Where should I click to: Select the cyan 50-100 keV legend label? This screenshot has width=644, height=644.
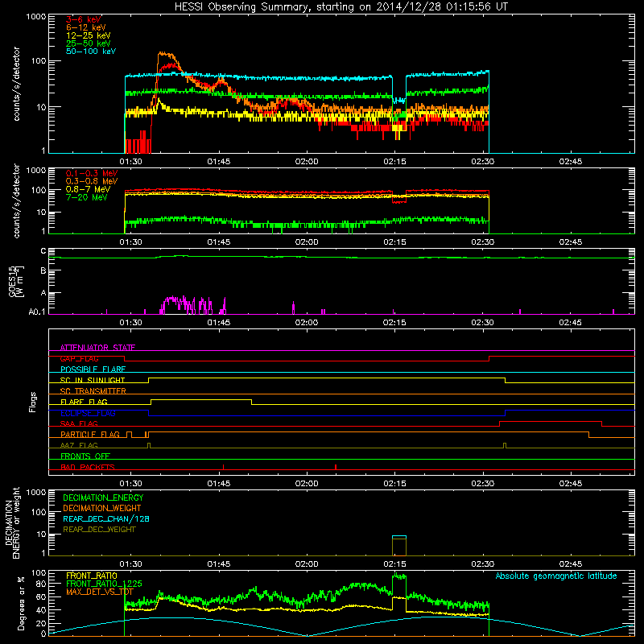coord(91,51)
